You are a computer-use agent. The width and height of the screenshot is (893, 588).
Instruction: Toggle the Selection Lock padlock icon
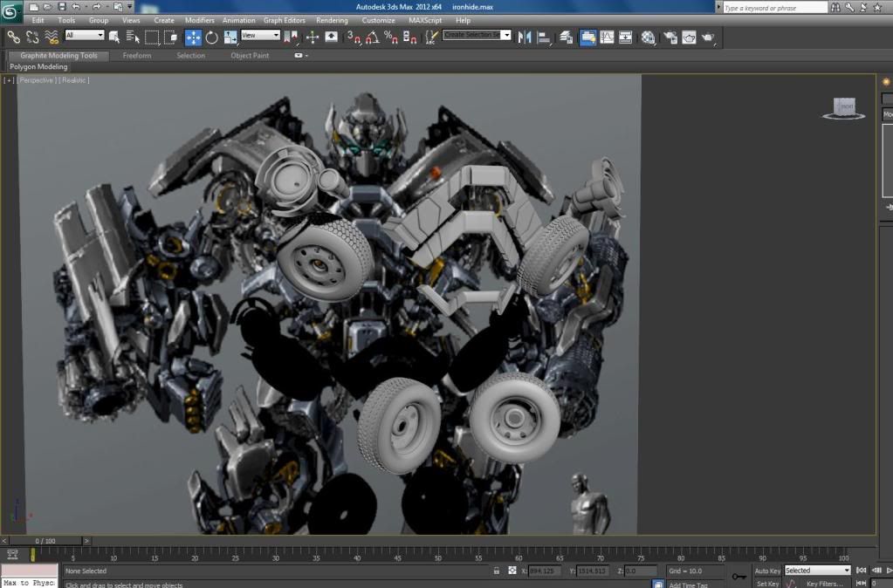point(497,571)
